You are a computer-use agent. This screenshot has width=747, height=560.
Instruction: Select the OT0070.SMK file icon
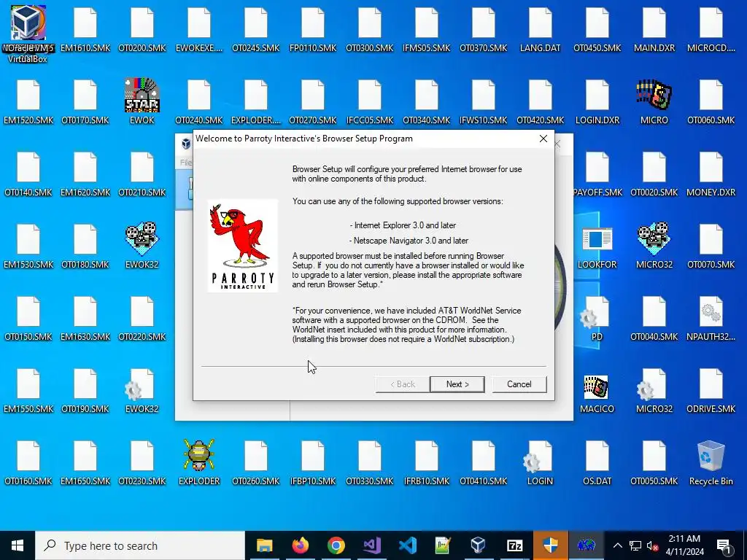[711, 245]
